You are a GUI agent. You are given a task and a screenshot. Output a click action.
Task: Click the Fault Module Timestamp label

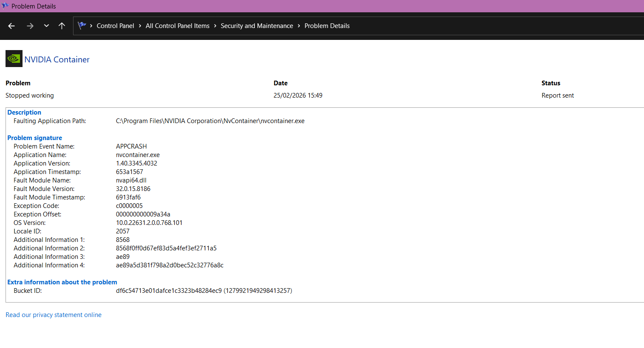click(49, 197)
